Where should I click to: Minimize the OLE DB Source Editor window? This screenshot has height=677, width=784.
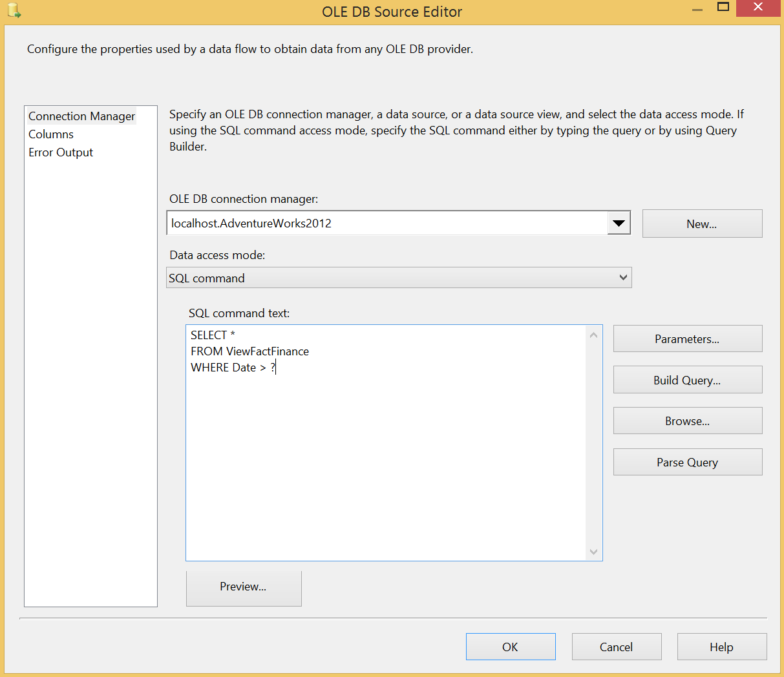coord(697,10)
